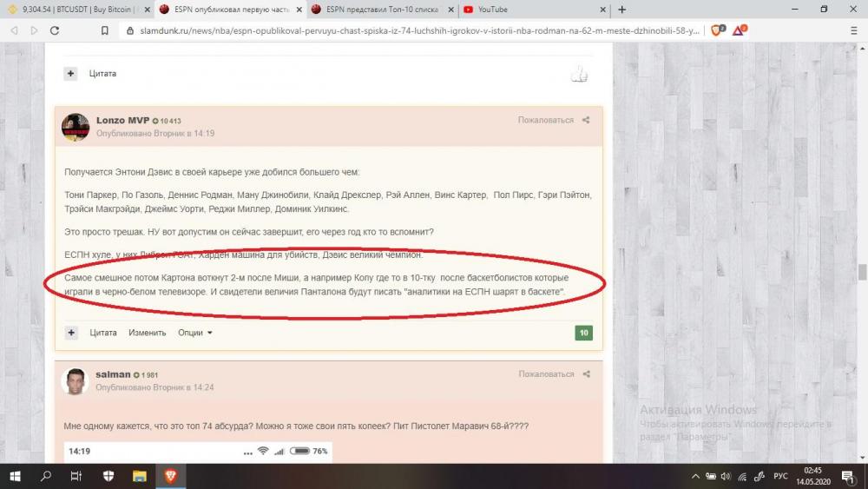The height and width of the screenshot is (489, 868).
Task: Click the share icon on salman's post
Action: (586, 374)
